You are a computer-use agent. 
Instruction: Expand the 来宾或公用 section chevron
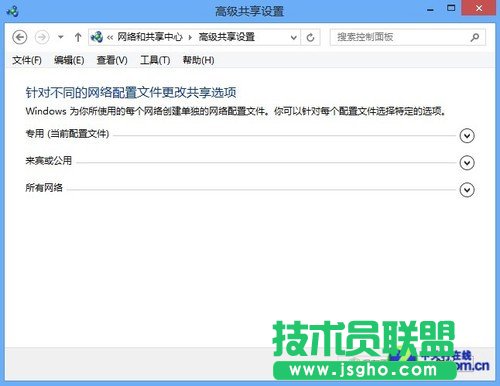coord(467,163)
